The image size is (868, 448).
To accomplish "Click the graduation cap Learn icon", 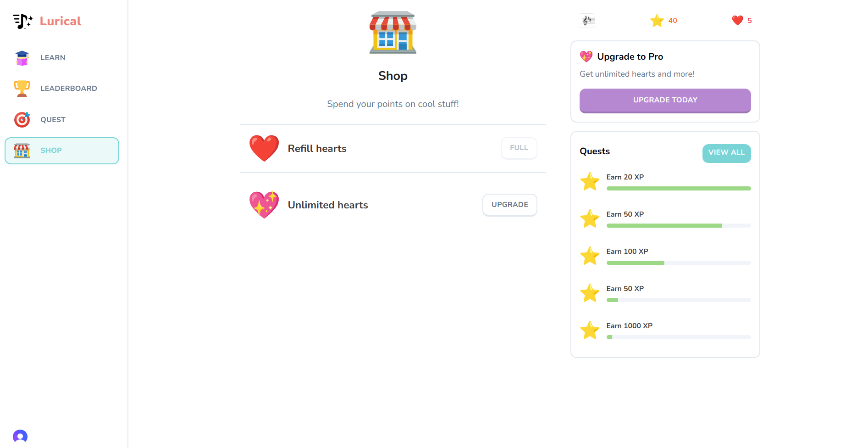I will [x=22, y=58].
